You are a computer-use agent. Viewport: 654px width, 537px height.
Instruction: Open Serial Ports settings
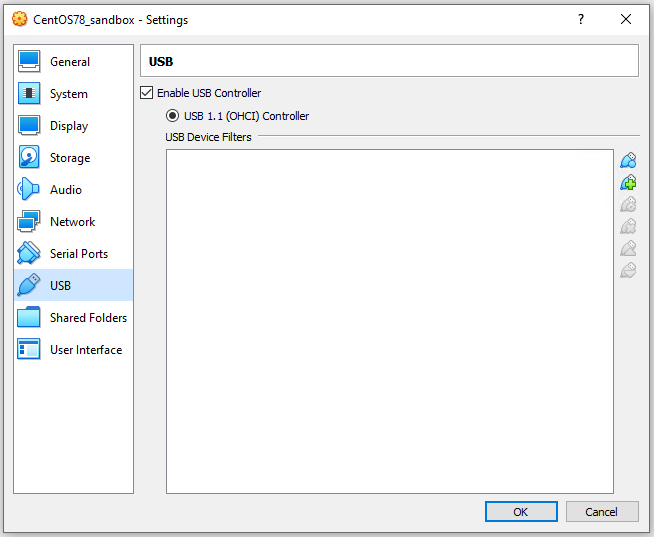[78, 254]
